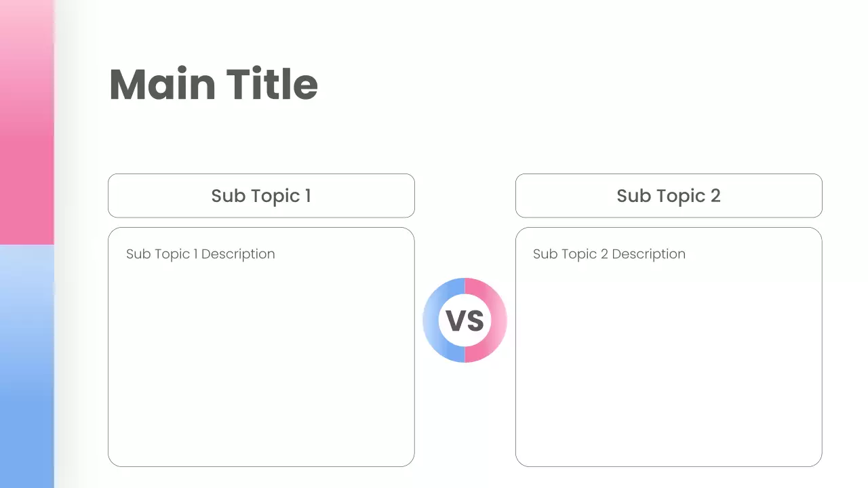Click the word "Description" in the left box

coord(238,254)
